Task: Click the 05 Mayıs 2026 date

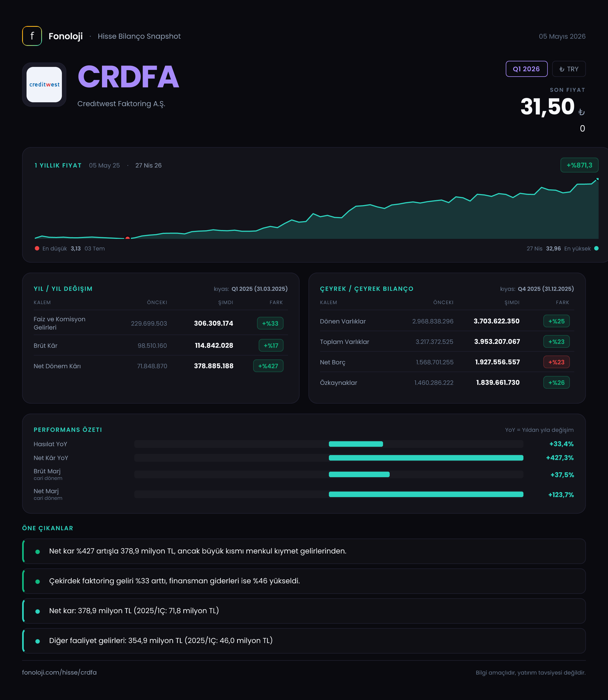Action: pyautogui.click(x=562, y=36)
